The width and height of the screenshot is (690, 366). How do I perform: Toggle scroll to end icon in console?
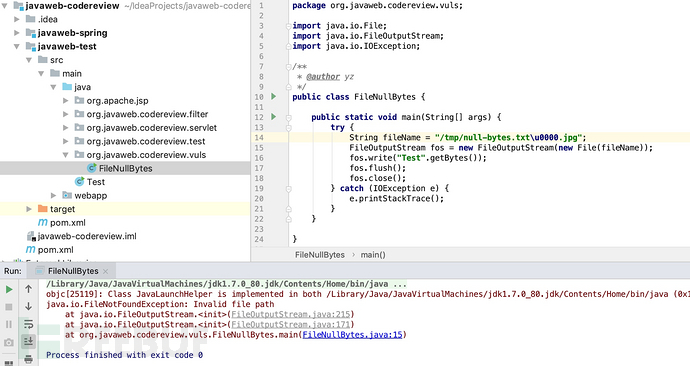tap(29, 341)
